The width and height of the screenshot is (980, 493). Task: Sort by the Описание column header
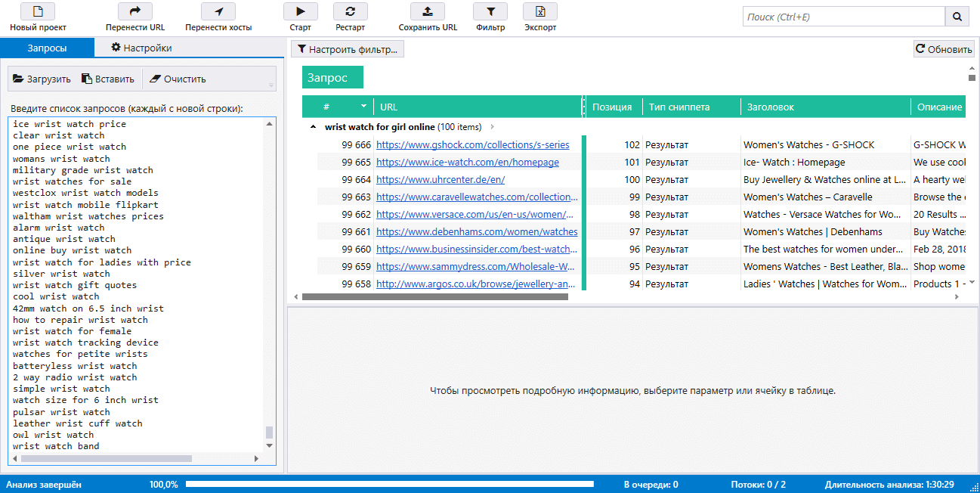pos(938,107)
